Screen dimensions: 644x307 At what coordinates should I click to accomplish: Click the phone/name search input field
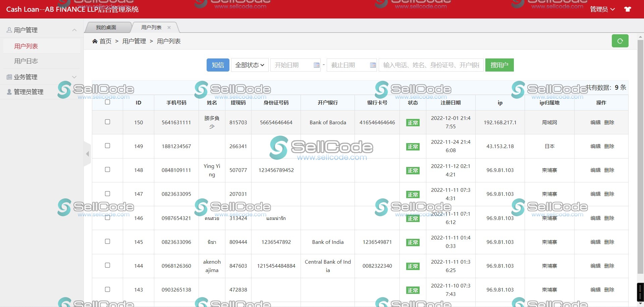pyautogui.click(x=431, y=65)
